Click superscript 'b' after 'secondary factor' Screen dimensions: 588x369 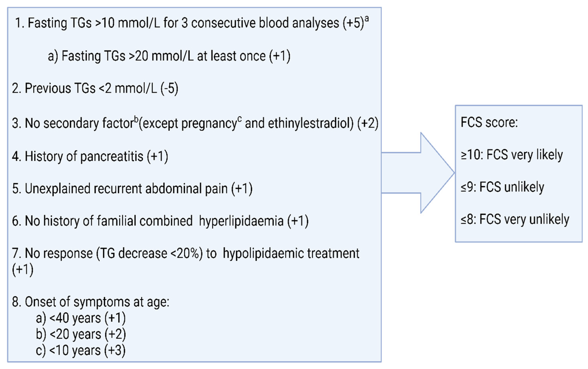point(136,119)
